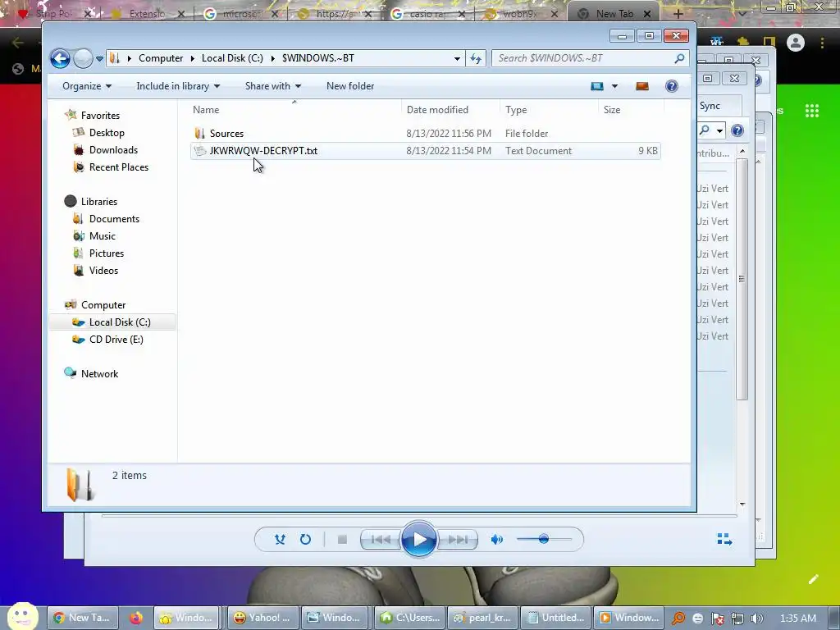
Task: Click Previous track in Media Player
Action: tap(381, 540)
